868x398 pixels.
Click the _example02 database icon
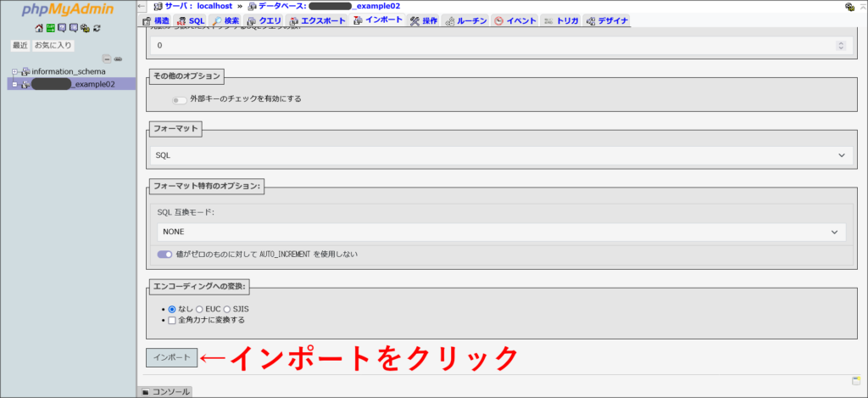point(25,84)
